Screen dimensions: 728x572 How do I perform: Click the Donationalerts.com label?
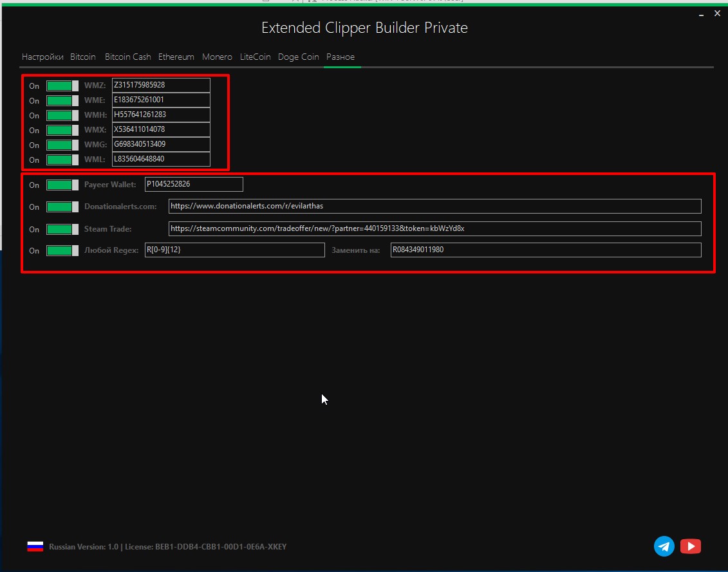(120, 207)
